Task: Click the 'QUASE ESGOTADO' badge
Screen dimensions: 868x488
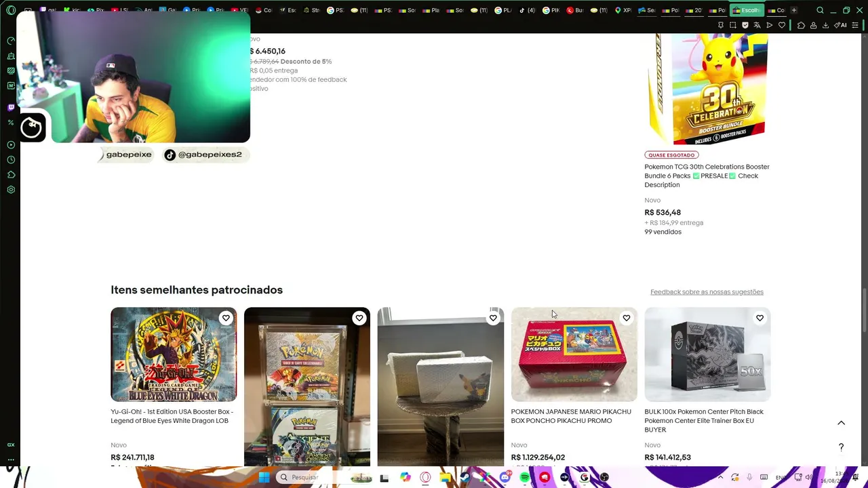Action: (x=671, y=155)
